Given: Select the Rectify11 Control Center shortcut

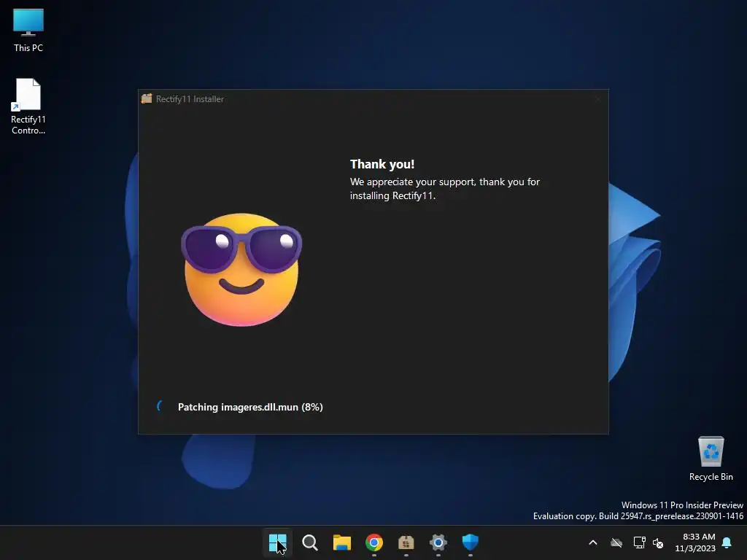Looking at the screenshot, I should tap(28, 106).
